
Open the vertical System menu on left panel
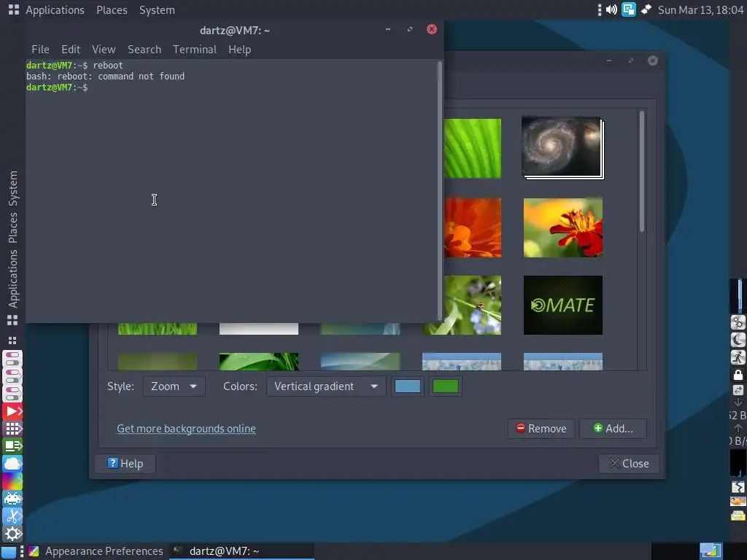click(x=13, y=189)
